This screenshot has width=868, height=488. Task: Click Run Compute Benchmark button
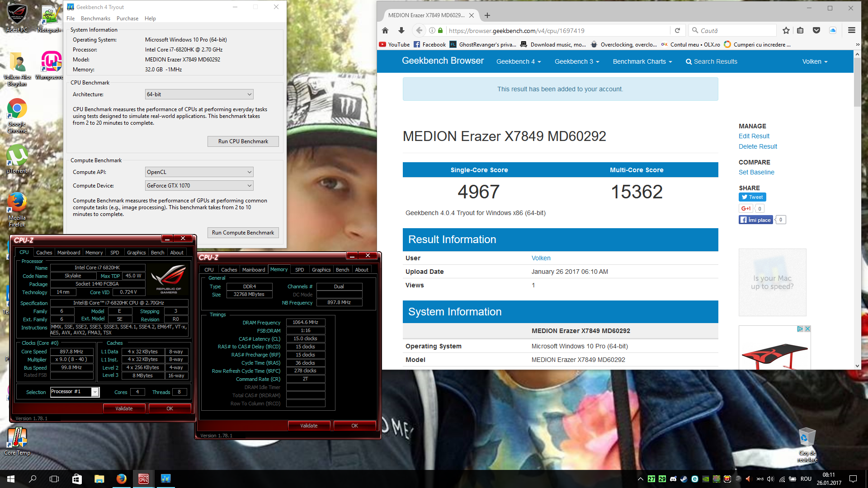tap(243, 233)
